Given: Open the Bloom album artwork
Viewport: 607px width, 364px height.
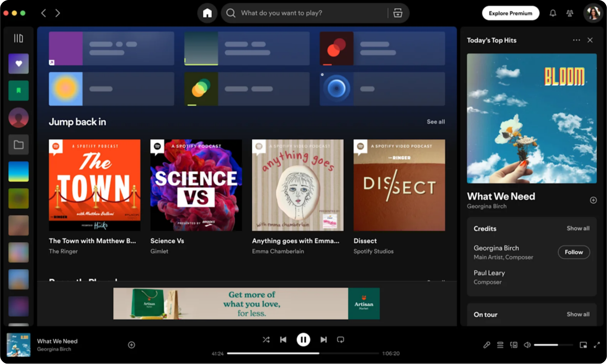Looking at the screenshot, I should [x=532, y=118].
